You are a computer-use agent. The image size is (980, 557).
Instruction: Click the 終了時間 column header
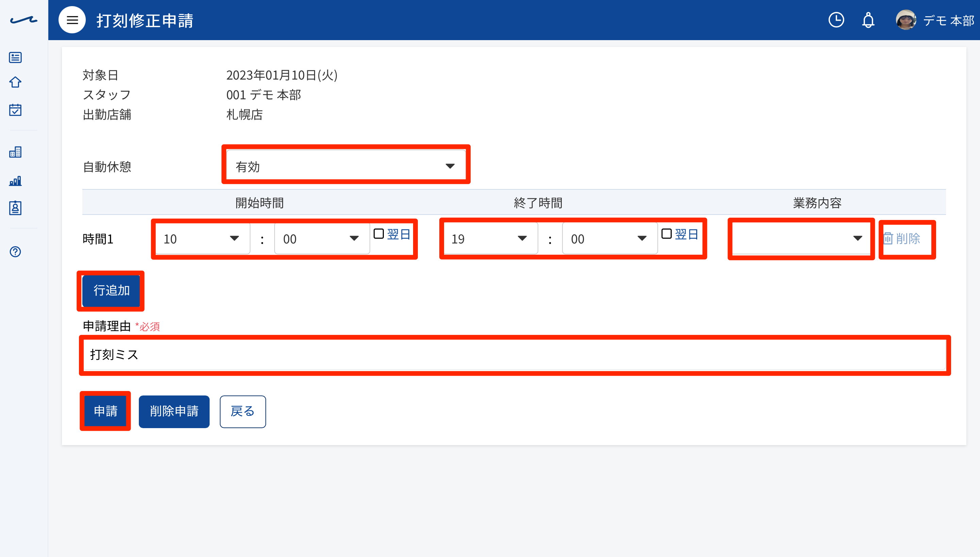click(538, 203)
